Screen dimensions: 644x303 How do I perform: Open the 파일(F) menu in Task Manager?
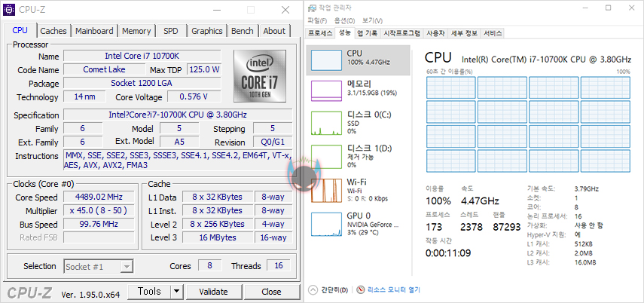click(317, 20)
